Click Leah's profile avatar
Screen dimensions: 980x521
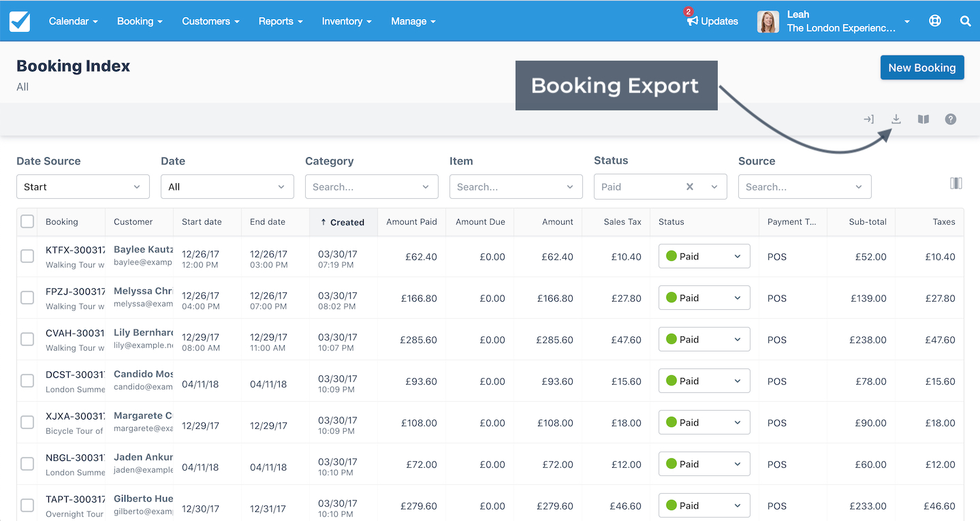pyautogui.click(x=768, y=22)
